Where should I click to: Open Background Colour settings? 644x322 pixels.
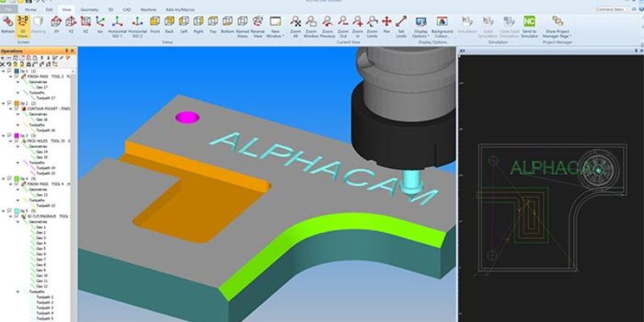pos(442,27)
